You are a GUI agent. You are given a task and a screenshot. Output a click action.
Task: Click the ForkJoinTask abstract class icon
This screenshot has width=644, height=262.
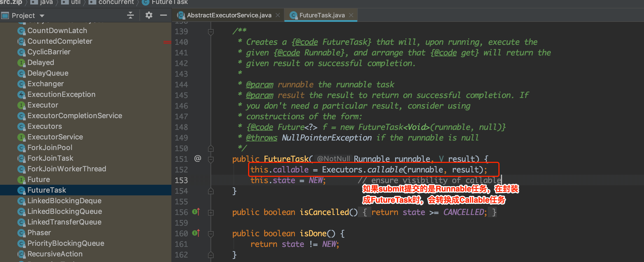(21, 158)
